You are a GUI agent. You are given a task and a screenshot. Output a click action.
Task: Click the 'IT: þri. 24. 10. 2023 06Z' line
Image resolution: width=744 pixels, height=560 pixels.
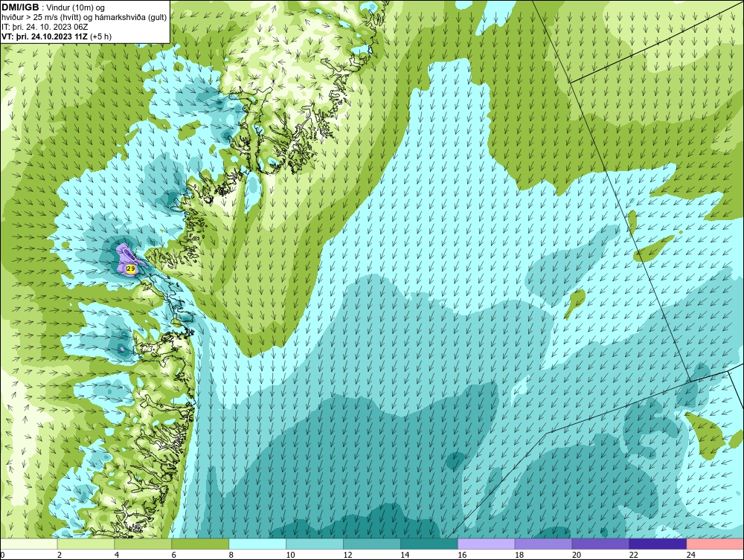click(x=45, y=27)
